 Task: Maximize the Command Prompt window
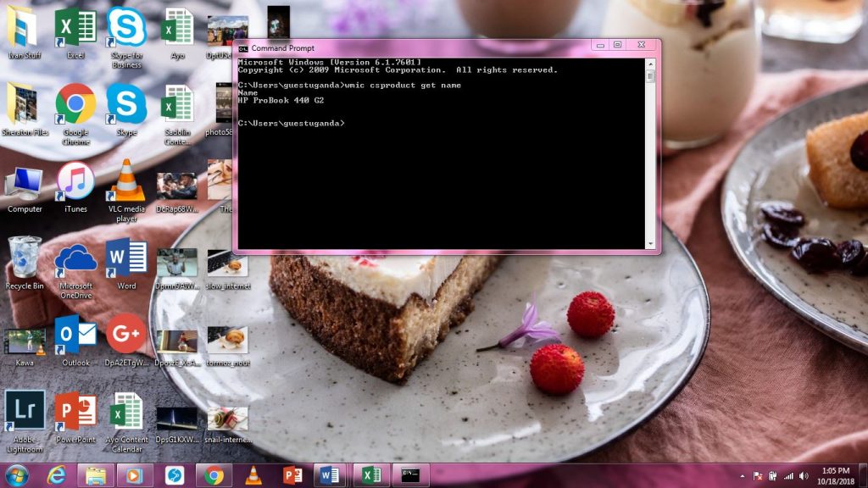coord(618,45)
